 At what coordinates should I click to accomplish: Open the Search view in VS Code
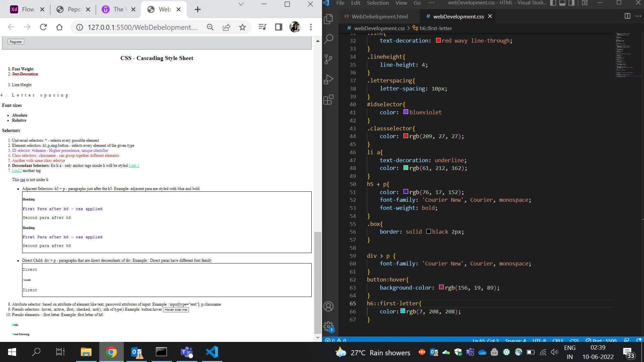329,39
